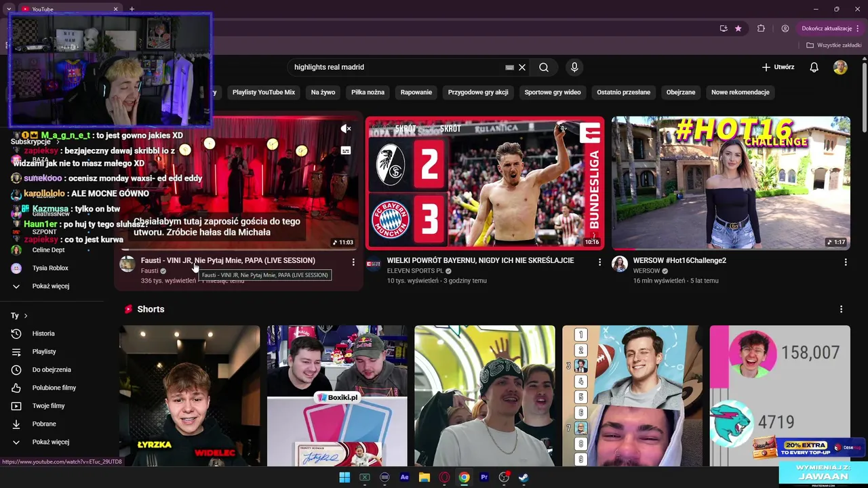Open options for WIELKI POWRÓT BAYERNU video
The height and width of the screenshot is (488, 868).
tap(599, 262)
